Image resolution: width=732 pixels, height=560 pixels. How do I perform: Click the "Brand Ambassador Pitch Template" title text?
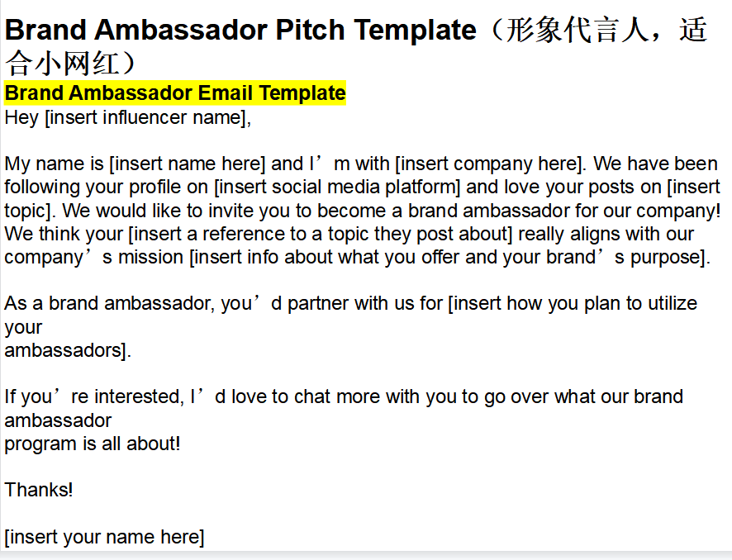pyautogui.click(x=240, y=31)
